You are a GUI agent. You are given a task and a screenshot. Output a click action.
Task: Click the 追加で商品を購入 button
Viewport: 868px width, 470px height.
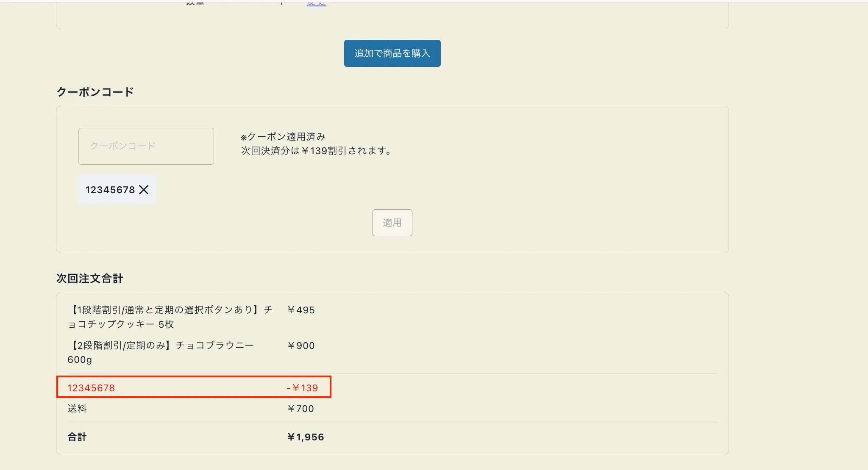[x=392, y=53]
